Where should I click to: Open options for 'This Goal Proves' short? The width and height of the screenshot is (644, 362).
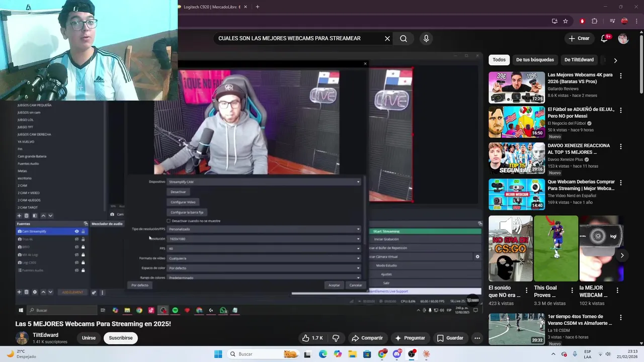coord(572,290)
